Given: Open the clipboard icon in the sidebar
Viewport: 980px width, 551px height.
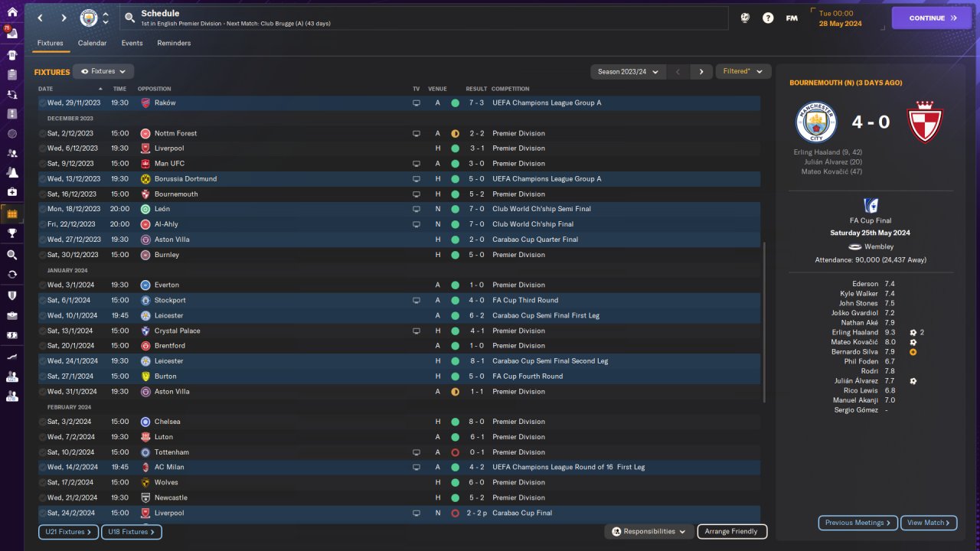Looking at the screenshot, I should (x=11, y=75).
